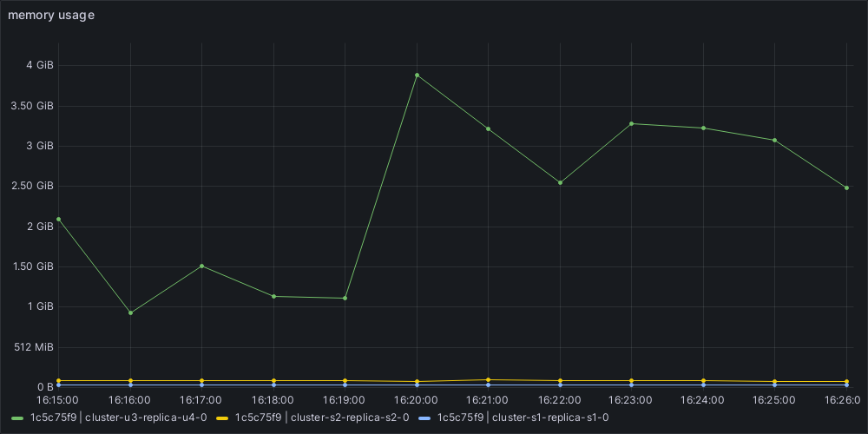
Task: Select the green data point at 16:21:00
Action: click(x=488, y=129)
